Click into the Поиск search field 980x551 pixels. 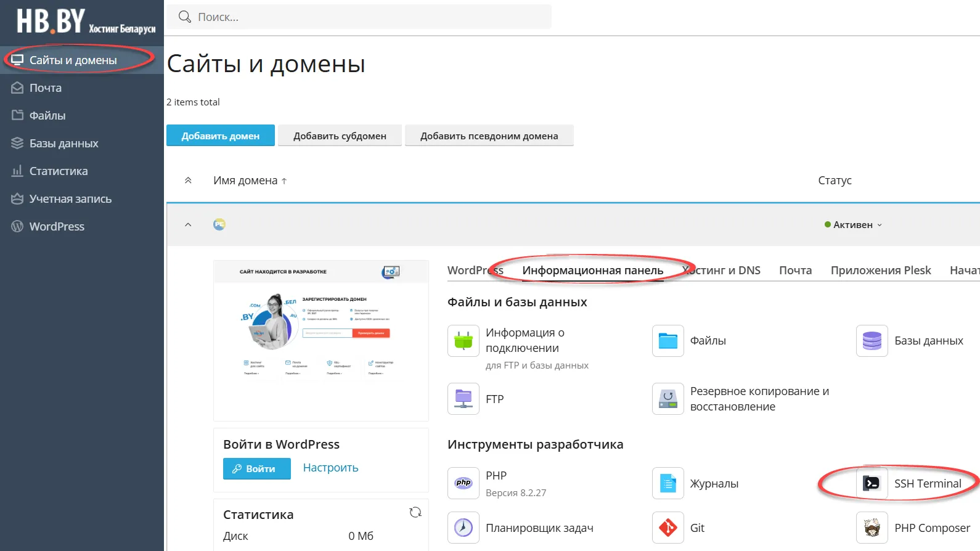[370, 17]
